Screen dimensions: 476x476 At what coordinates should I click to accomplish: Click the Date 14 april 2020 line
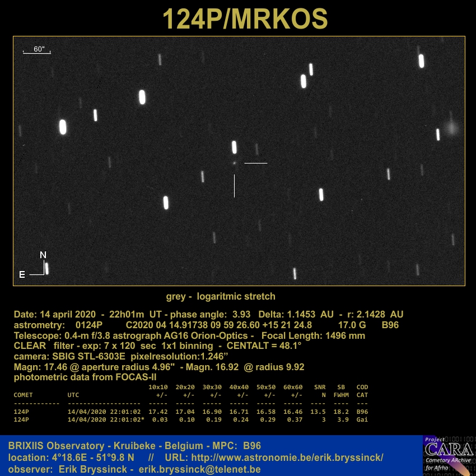pos(208,315)
